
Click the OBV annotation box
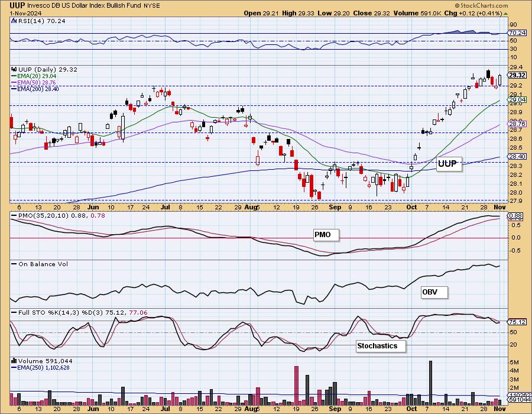pos(434,292)
